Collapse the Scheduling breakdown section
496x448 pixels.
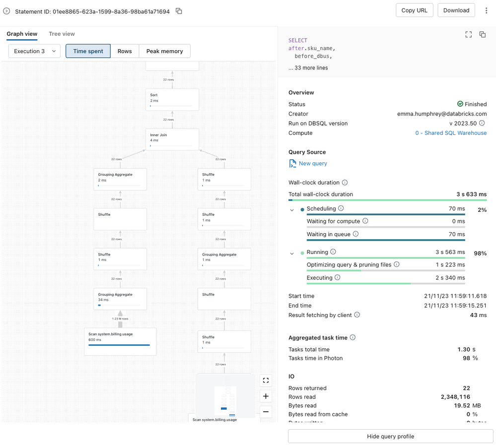click(292, 210)
